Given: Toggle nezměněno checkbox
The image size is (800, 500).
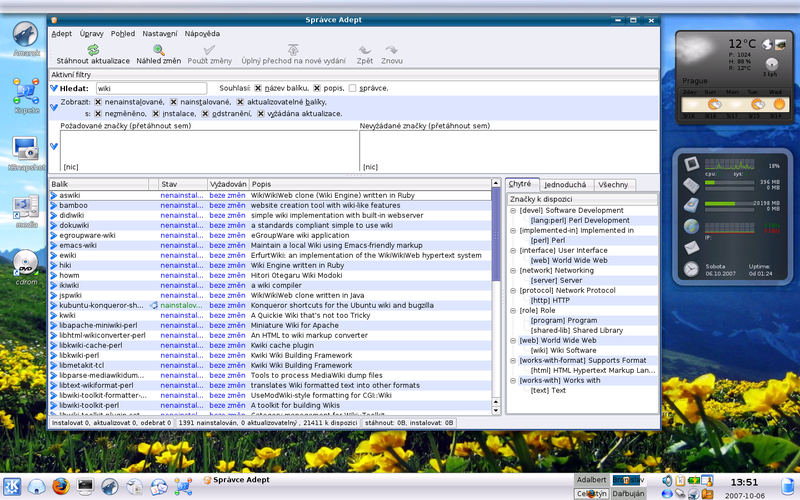Looking at the screenshot, I should pos(98,113).
